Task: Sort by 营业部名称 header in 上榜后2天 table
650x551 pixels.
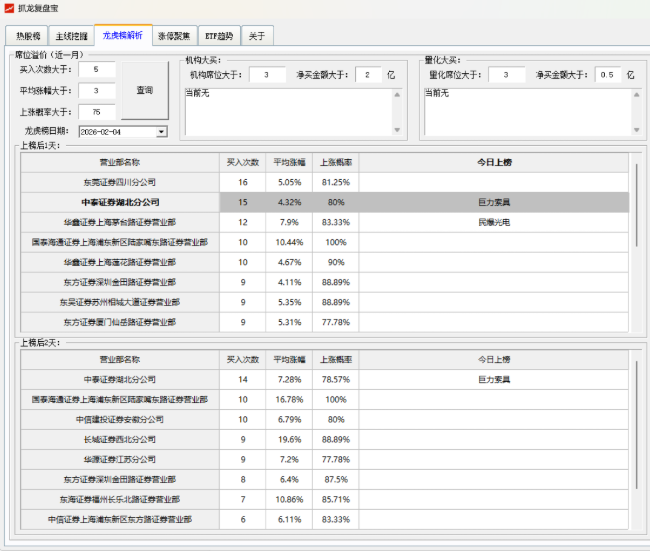Action: [x=120, y=360]
